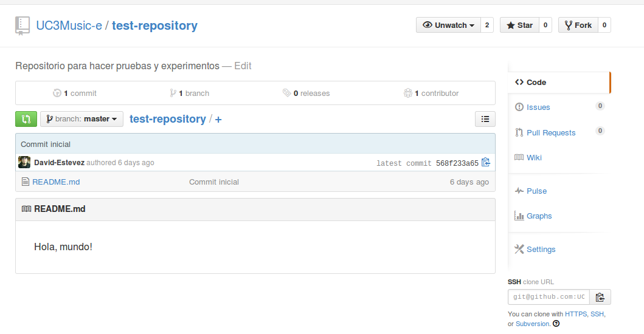
Task: Open clone URL help question mark icon
Action: [x=556, y=324]
